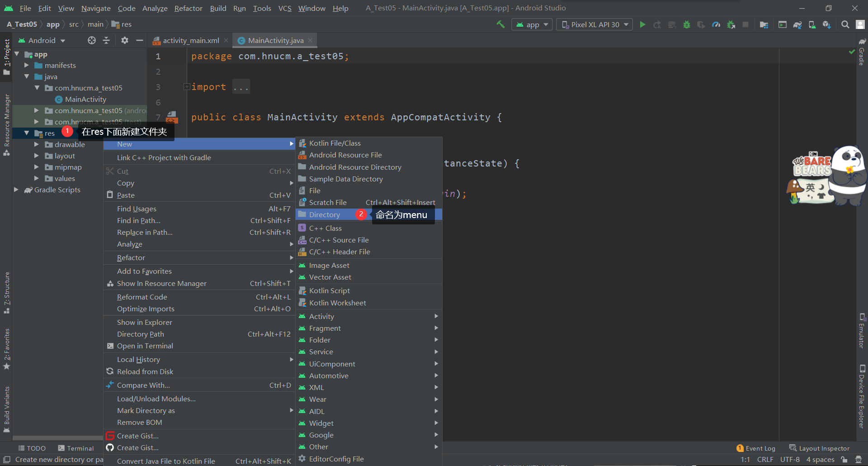Expand the folded import block
This screenshot has height=466, width=868.
pos(187,87)
